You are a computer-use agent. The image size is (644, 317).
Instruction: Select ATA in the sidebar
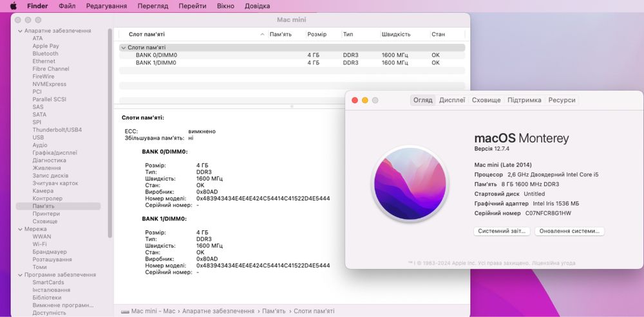click(x=37, y=38)
